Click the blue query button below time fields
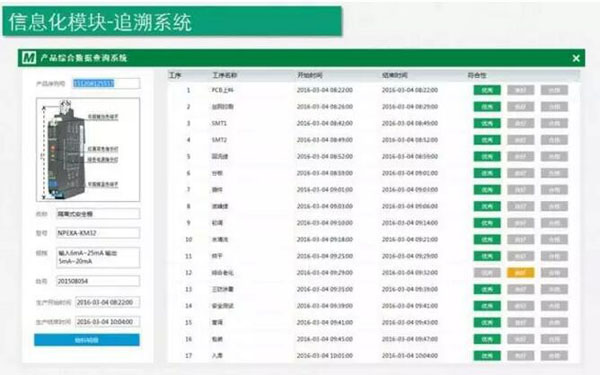600x375 pixels. (x=87, y=340)
